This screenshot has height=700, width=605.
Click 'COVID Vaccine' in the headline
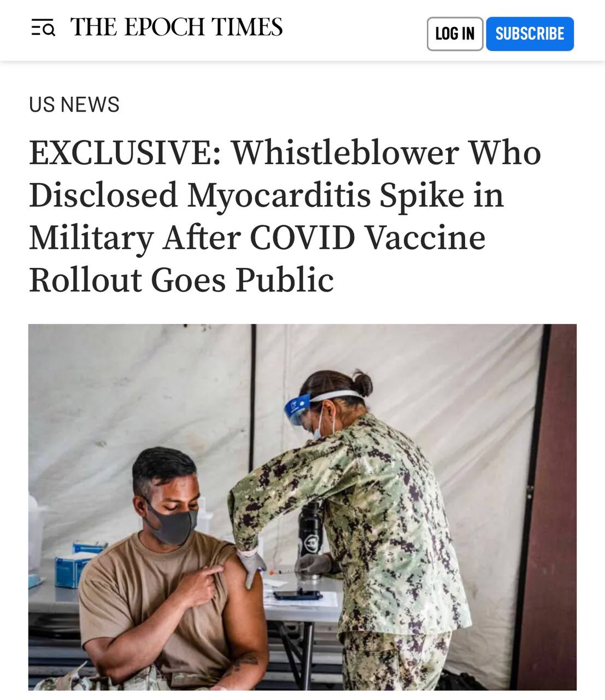click(x=368, y=237)
